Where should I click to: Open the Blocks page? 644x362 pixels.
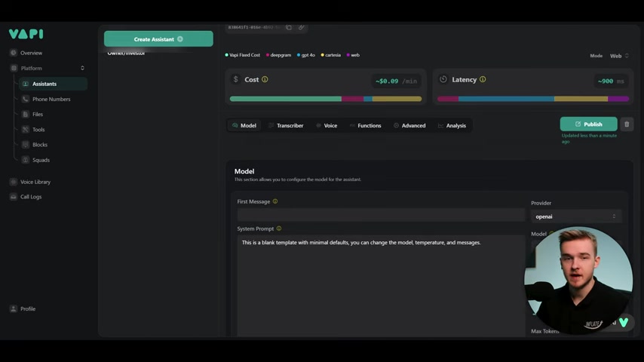click(40, 145)
